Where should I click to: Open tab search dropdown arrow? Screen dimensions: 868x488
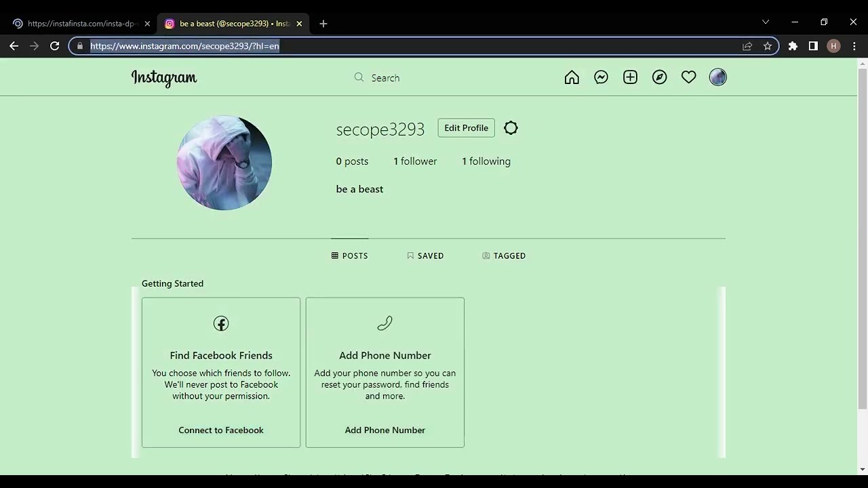pyautogui.click(x=766, y=22)
